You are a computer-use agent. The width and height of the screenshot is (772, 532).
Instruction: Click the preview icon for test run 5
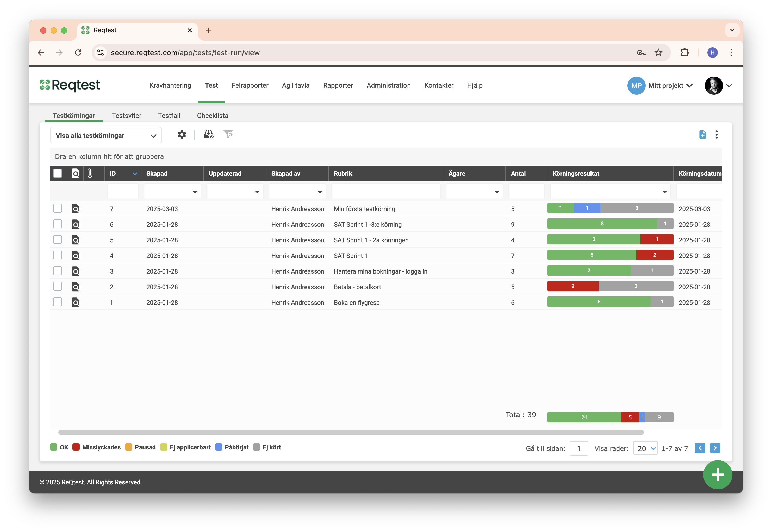(76, 240)
